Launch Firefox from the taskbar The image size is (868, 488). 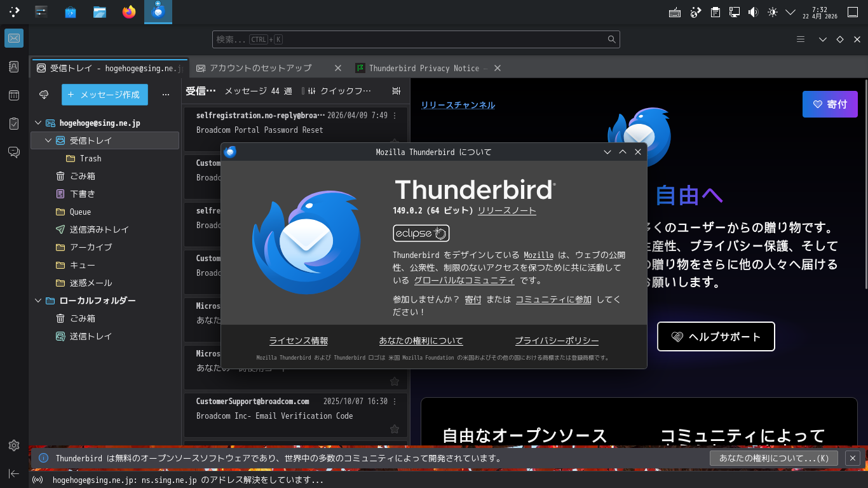(x=129, y=11)
